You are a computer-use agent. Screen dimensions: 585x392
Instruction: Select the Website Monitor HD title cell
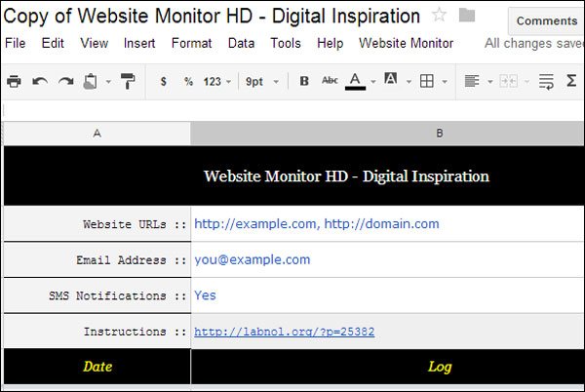[x=294, y=176]
